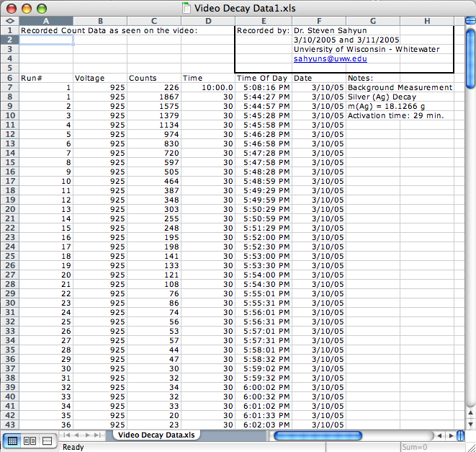This screenshot has height=452, width=476.
Task: Click the 'Time Of Day' header cell
Action: [x=264, y=78]
